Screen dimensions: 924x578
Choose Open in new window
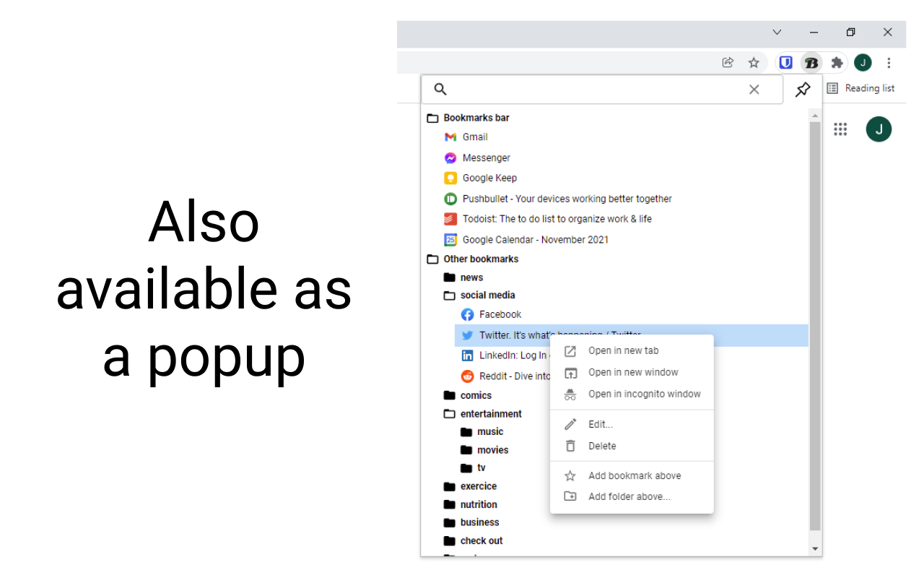click(x=632, y=373)
